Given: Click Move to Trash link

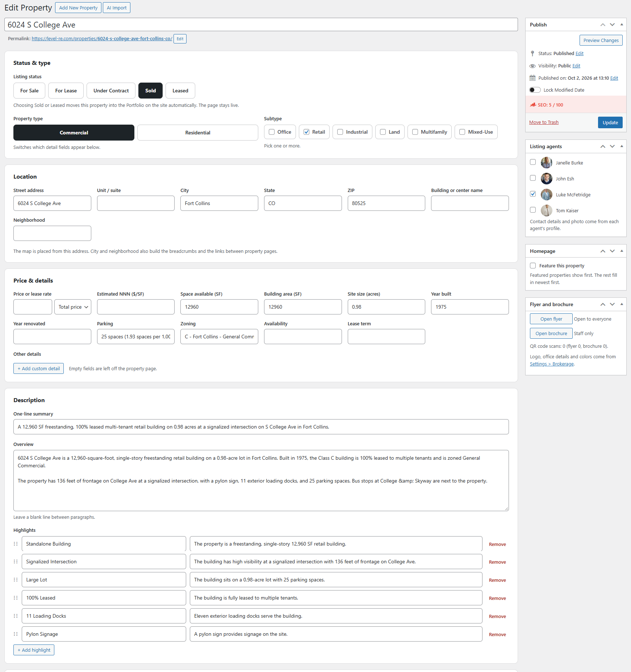Looking at the screenshot, I should click(544, 122).
